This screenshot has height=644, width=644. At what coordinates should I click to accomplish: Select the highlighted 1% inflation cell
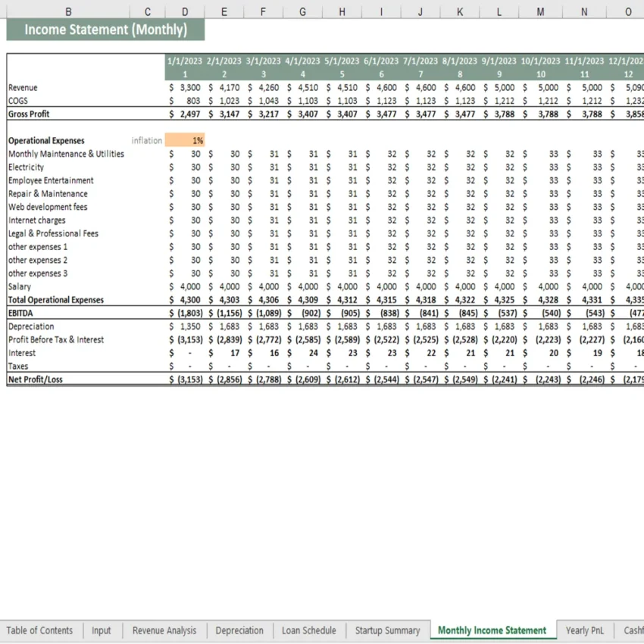[x=185, y=140]
